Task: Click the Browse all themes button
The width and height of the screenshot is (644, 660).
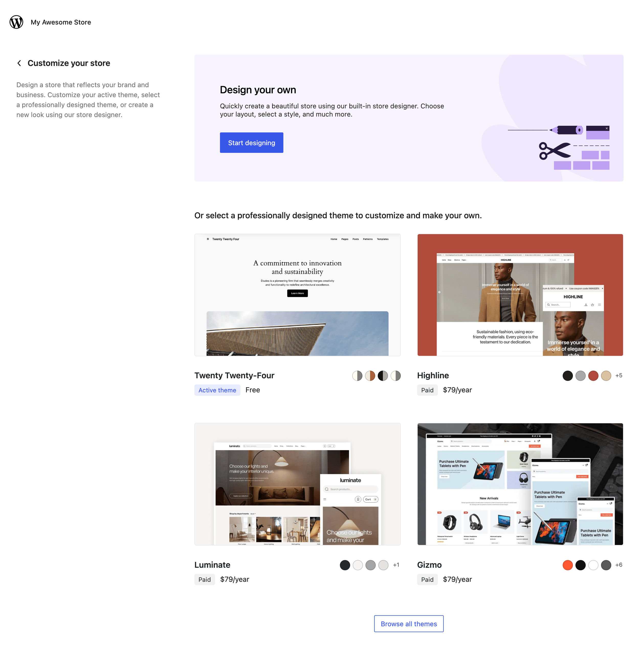Action: [409, 623]
